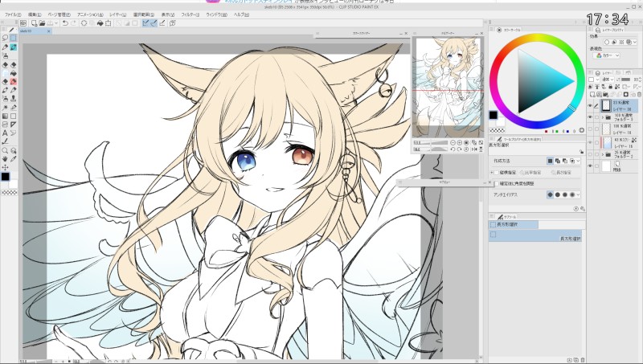Screen dimensions: 643x364
Task: Toggle the first snap-to-ruler icon in the command bar
Action: pos(145,23)
